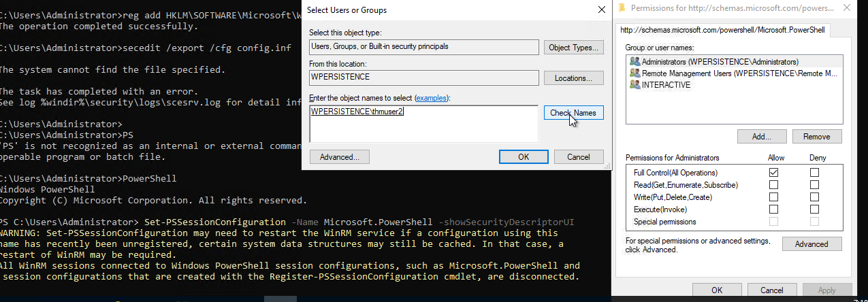Viewport: 868px width, 302px height.
Task: Click the object names text field
Action: click(x=423, y=124)
